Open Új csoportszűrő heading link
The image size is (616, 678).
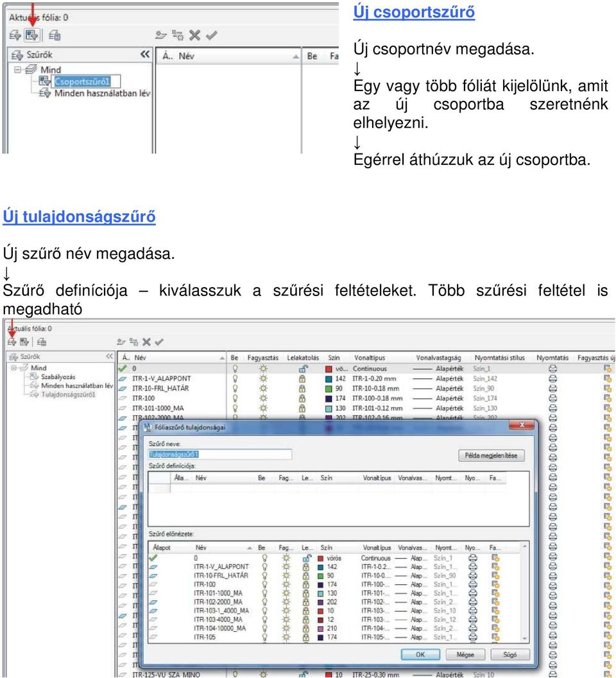point(414,12)
